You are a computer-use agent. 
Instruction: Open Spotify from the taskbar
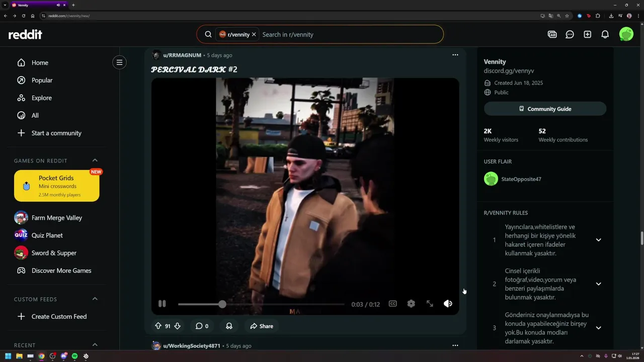(x=74, y=356)
